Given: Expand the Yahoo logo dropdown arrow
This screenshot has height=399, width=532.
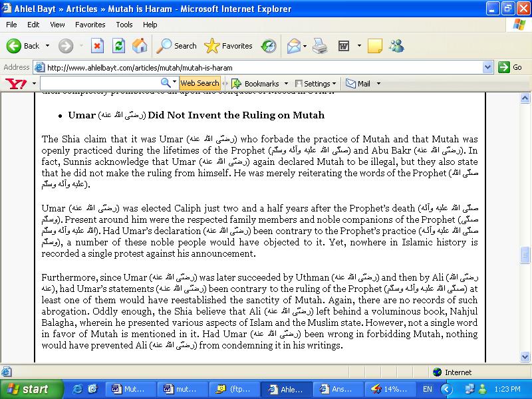Looking at the screenshot, I should [34, 84].
